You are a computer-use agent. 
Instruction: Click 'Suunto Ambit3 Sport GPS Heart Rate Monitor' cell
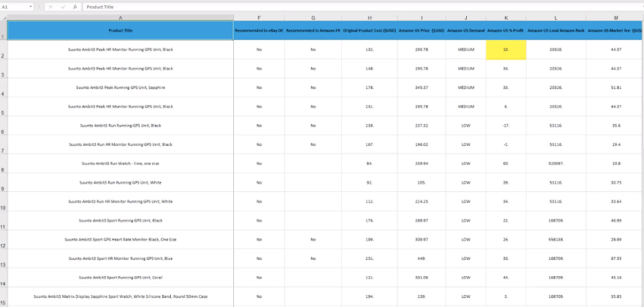pos(121,240)
